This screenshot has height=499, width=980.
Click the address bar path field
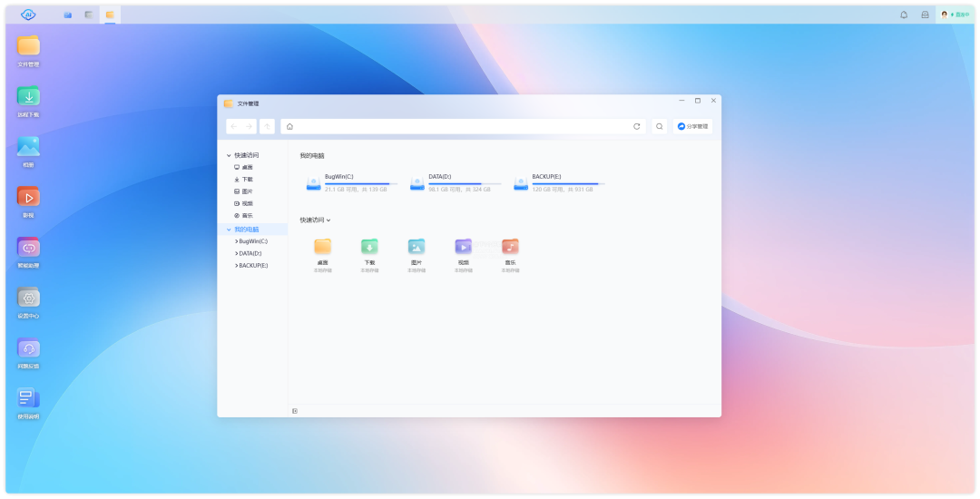[x=463, y=126]
